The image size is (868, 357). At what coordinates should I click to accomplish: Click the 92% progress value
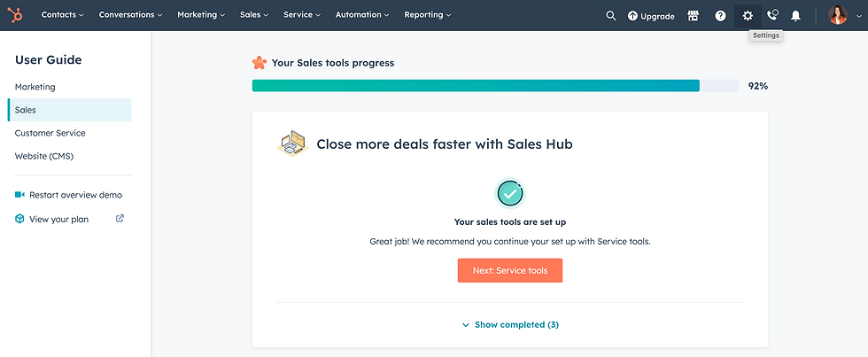758,86
